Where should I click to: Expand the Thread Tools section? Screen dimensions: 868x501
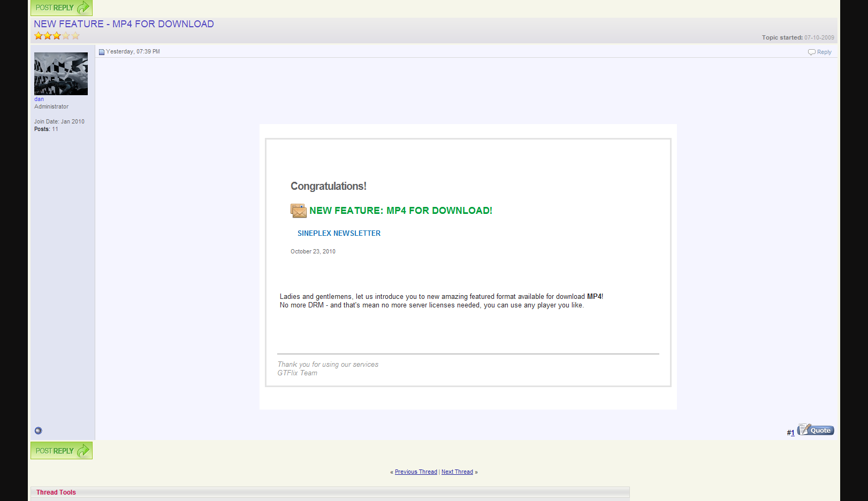point(56,492)
